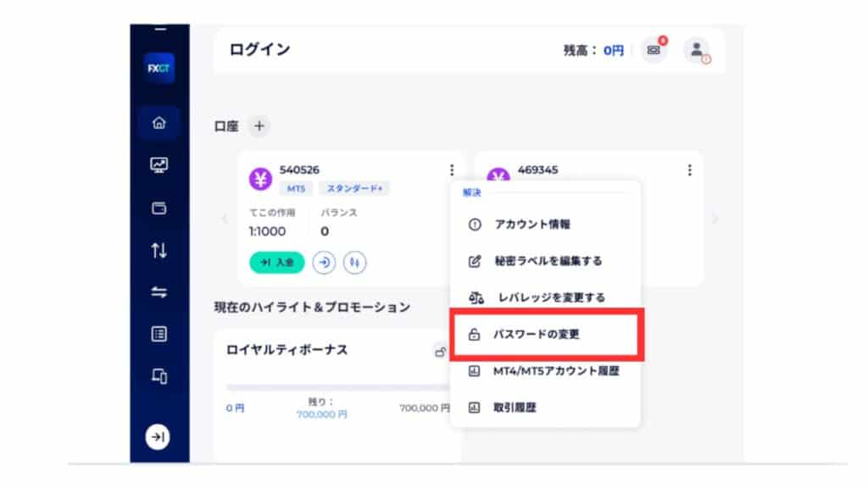
Task: Click the round arrow button at the sidebar bottom
Action: pyautogui.click(x=158, y=437)
